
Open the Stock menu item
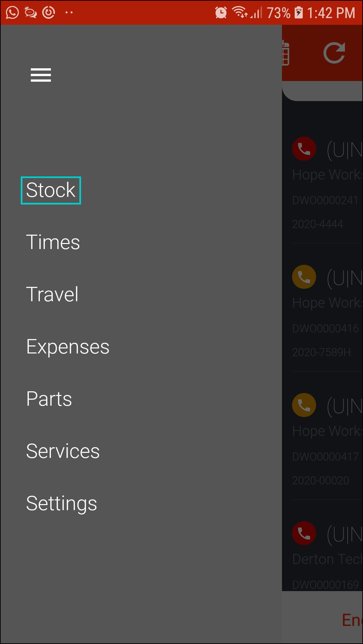[51, 190]
